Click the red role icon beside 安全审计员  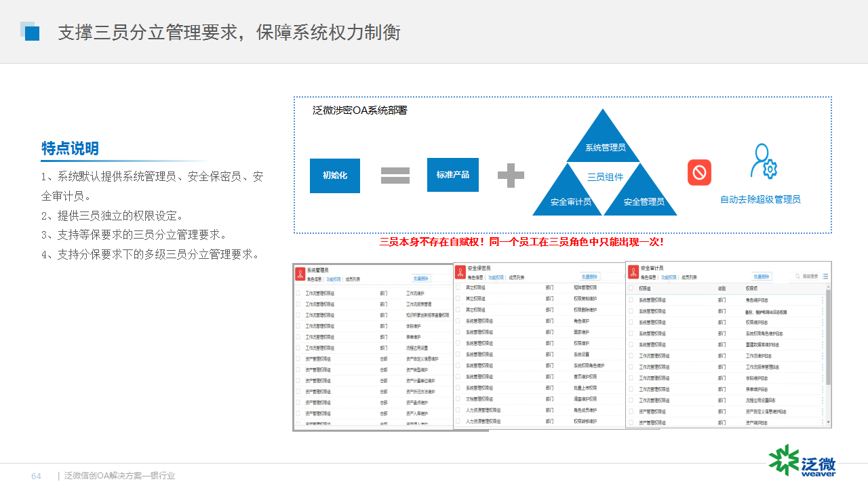coord(633,271)
